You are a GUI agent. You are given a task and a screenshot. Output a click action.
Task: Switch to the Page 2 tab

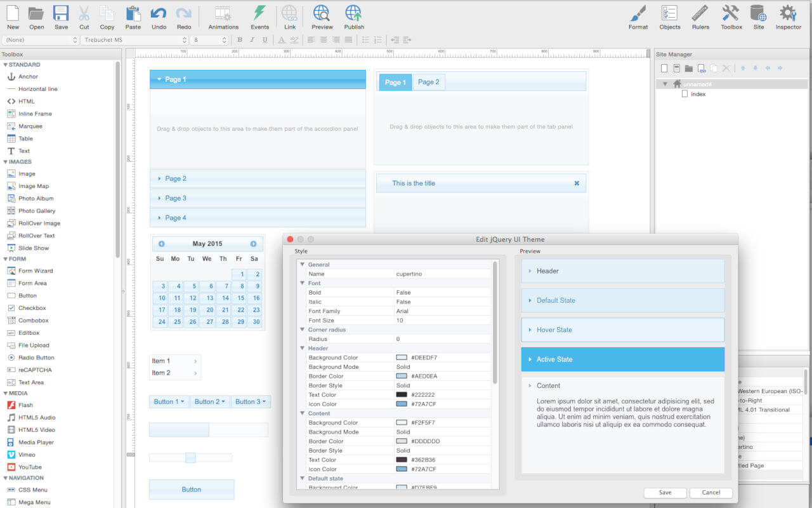click(428, 82)
